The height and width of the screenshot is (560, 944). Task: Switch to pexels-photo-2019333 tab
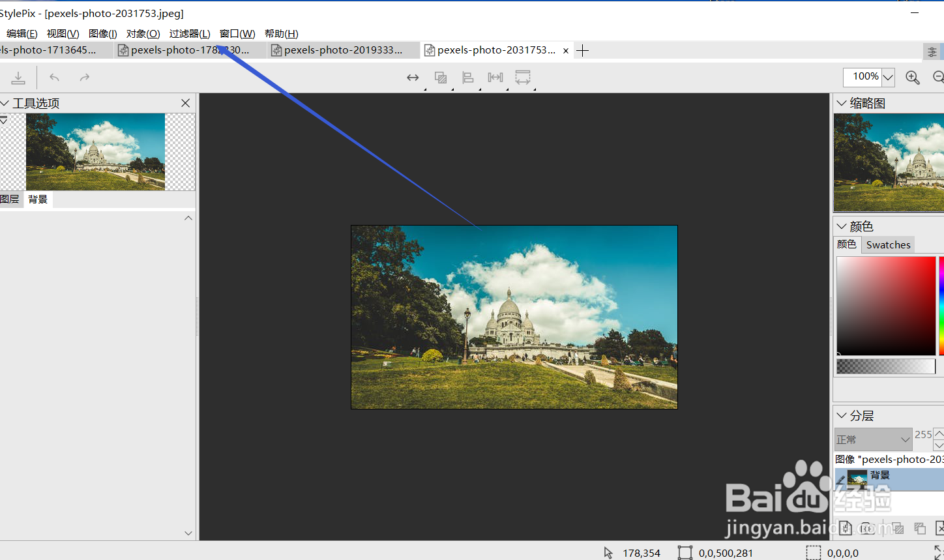point(344,50)
